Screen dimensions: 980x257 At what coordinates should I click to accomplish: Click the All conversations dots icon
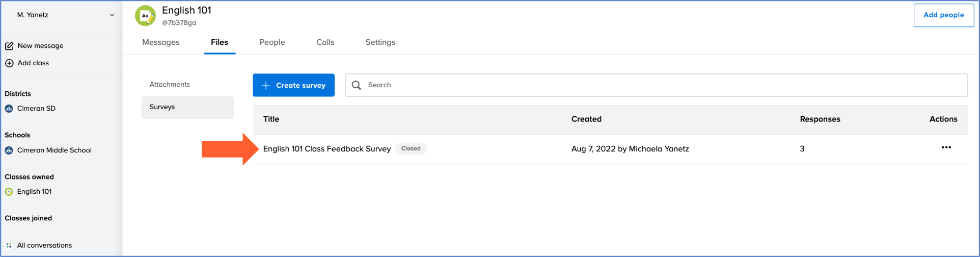pos(9,245)
